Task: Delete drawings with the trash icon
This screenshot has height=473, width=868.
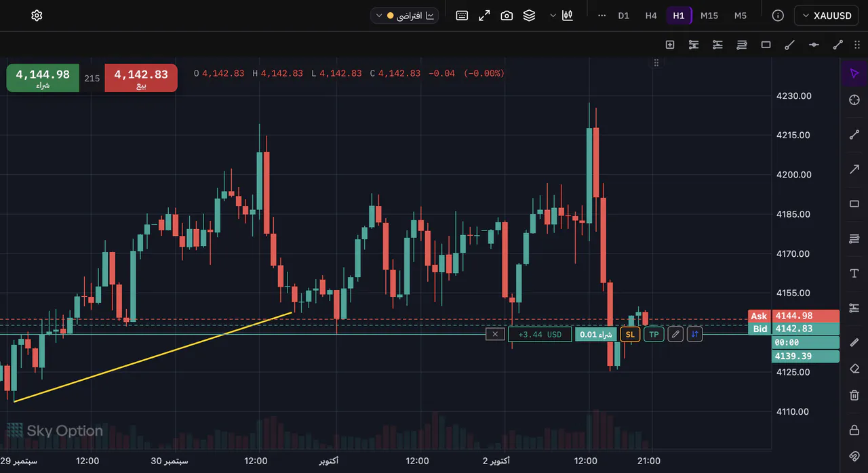Action: [x=854, y=395]
